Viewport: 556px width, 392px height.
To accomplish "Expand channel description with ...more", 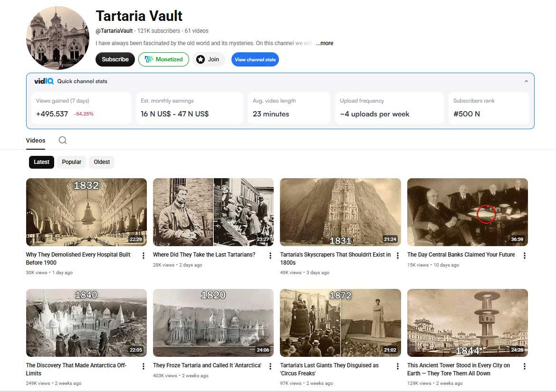I will (x=325, y=43).
